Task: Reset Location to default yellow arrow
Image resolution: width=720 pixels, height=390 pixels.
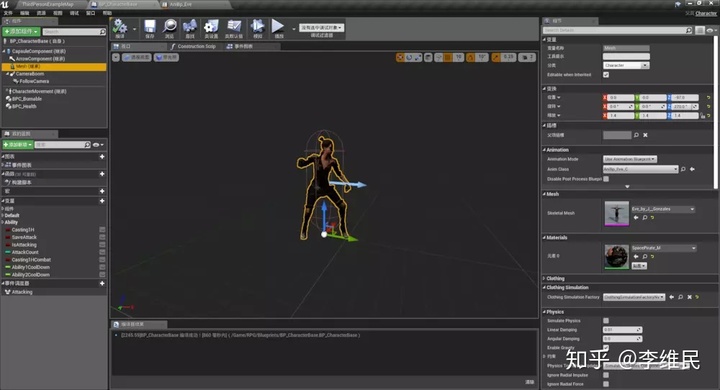Action: coord(709,97)
